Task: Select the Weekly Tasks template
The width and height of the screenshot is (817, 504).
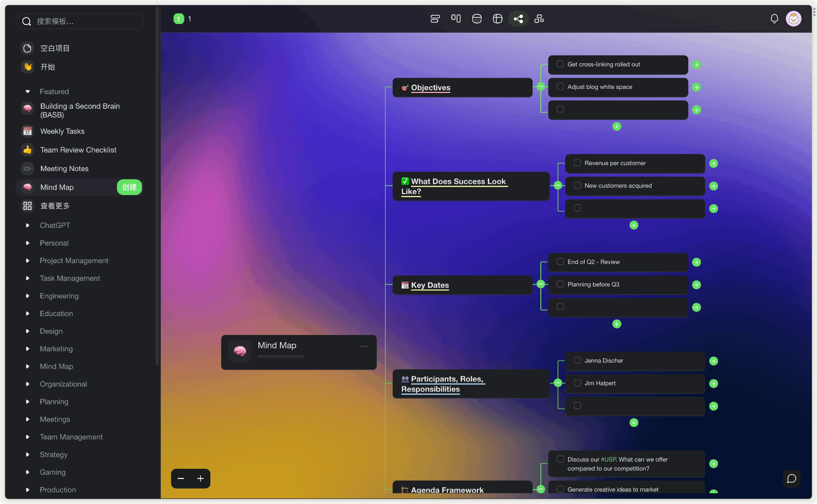Action: (62, 131)
